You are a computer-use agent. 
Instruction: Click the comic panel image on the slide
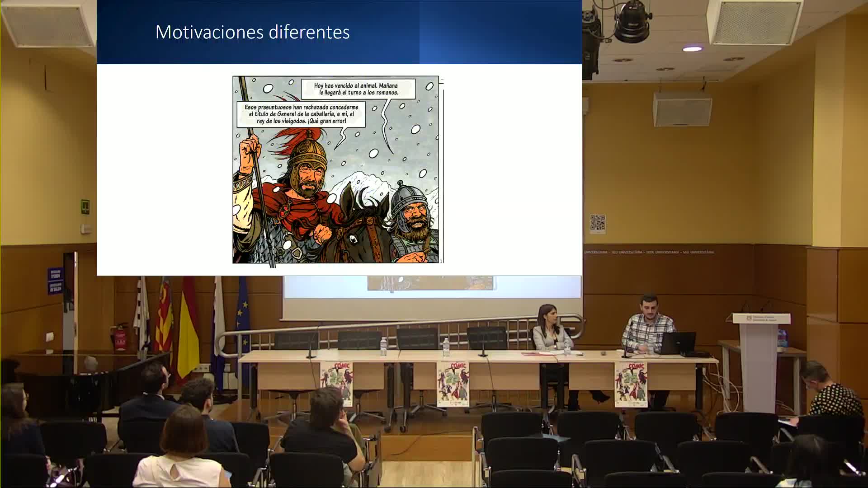coord(336,169)
